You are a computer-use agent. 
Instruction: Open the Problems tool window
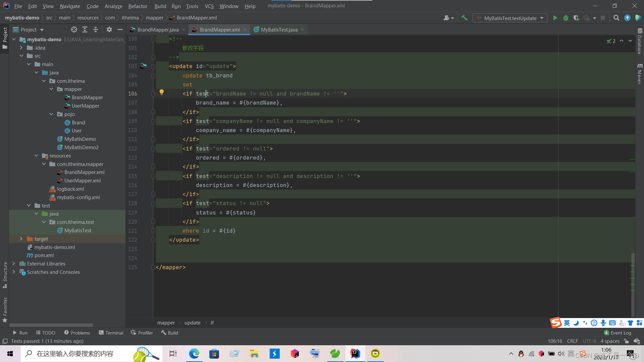pos(77,333)
